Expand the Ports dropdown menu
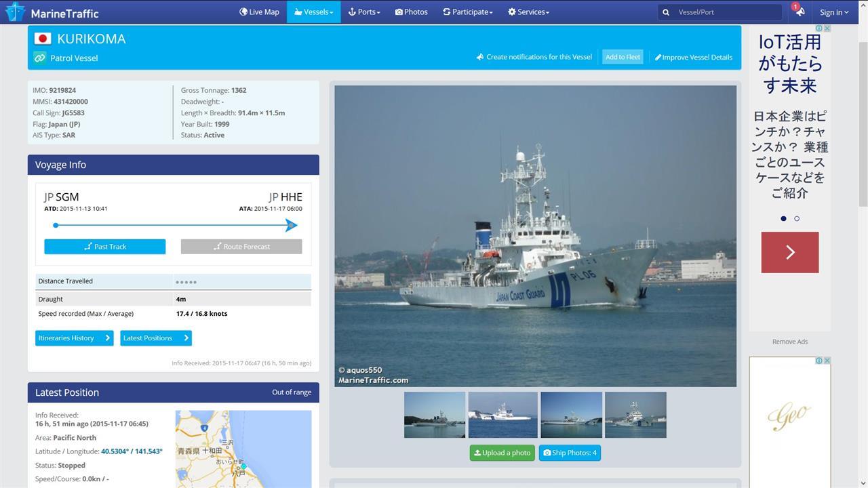The image size is (868, 488). click(x=364, y=12)
